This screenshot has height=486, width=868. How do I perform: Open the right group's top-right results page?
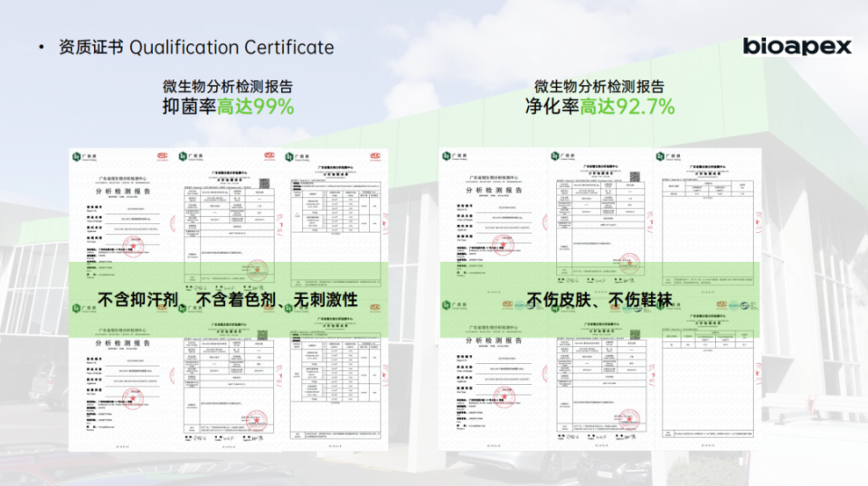[707, 223]
